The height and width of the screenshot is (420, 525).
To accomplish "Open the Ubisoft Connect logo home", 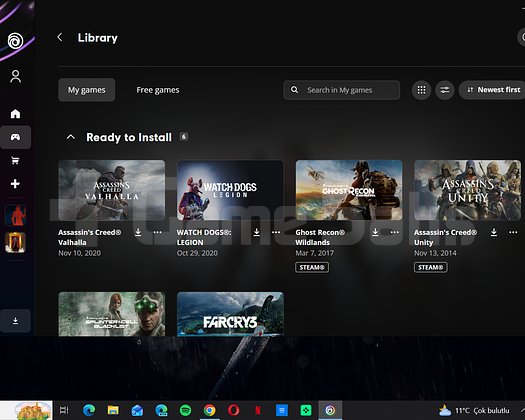I will click(x=15, y=41).
